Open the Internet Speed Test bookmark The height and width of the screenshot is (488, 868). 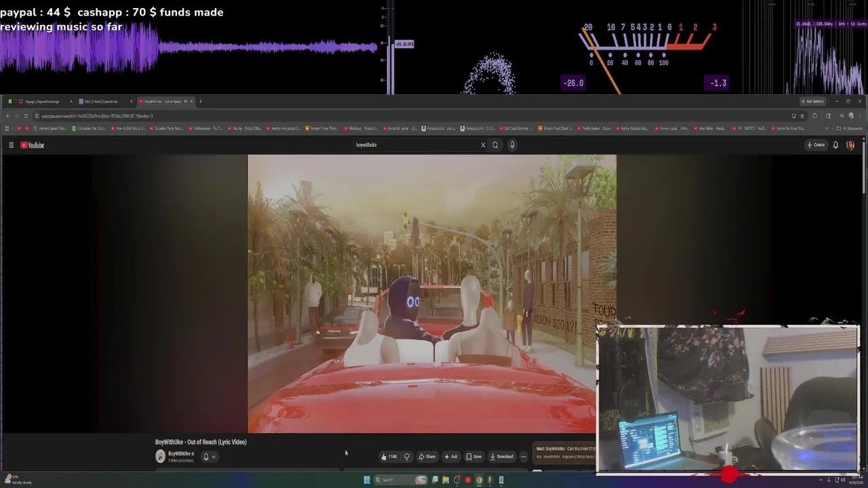[x=52, y=128]
